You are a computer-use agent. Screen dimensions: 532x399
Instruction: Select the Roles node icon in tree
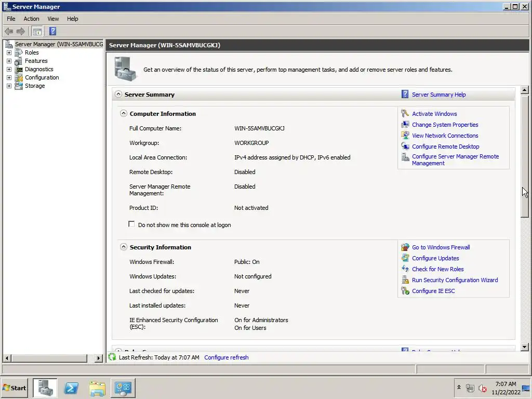pyautogui.click(x=19, y=52)
